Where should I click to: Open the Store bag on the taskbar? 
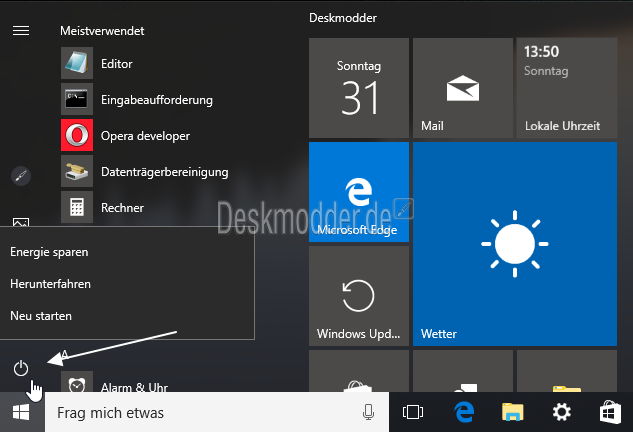point(610,412)
